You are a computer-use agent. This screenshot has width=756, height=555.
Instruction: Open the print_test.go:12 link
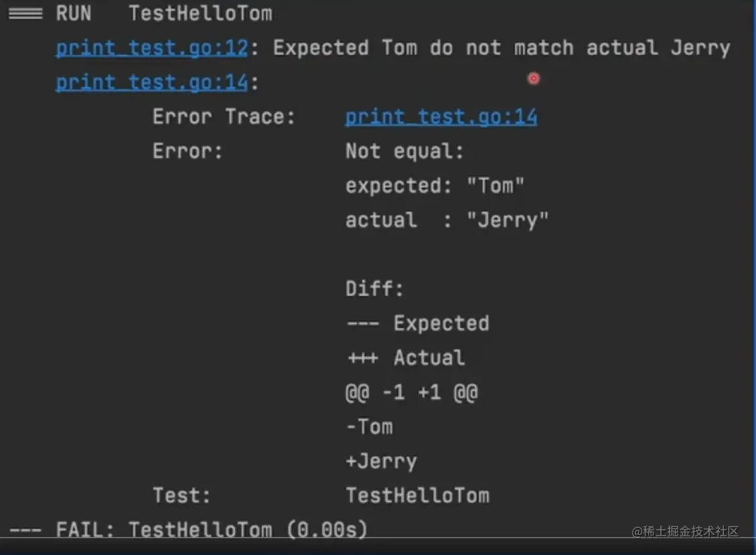pyautogui.click(x=151, y=48)
